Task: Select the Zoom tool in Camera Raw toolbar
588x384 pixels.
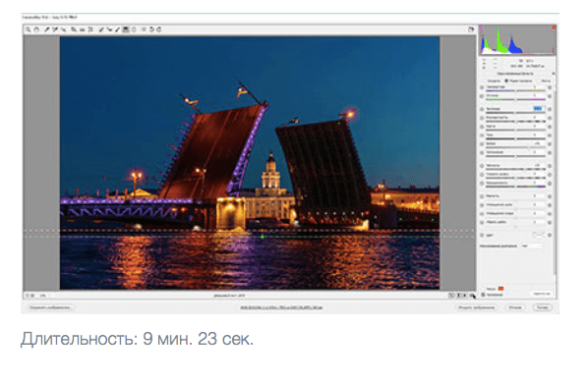Action: [x=28, y=29]
